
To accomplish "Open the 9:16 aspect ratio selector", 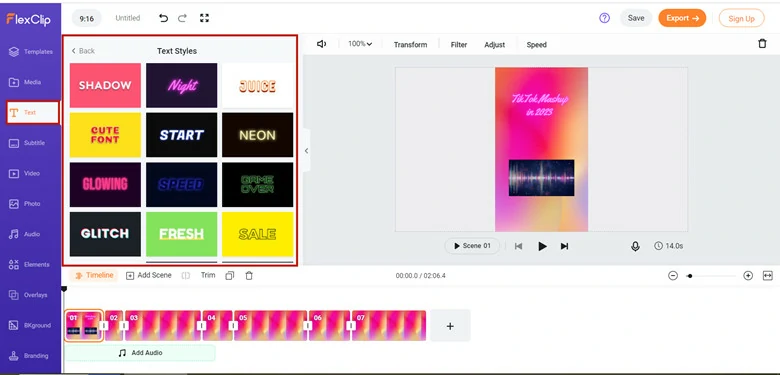I will point(87,18).
